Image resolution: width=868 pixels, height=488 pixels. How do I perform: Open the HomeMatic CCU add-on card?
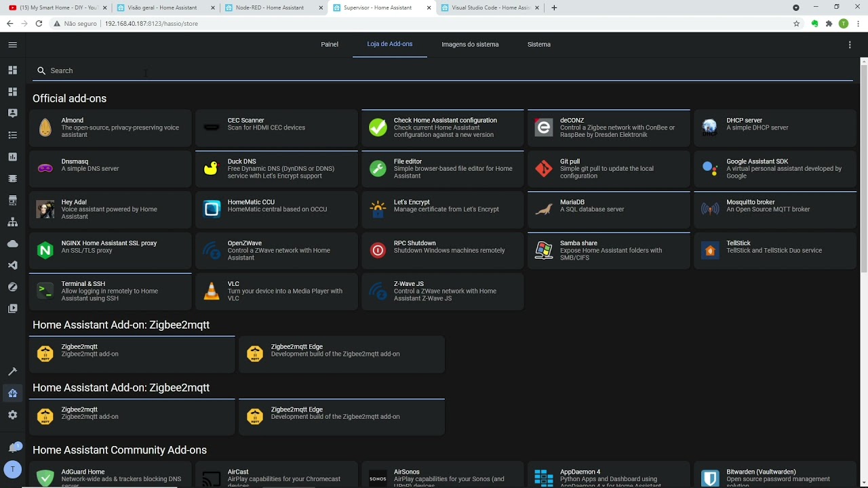pyautogui.click(x=277, y=209)
